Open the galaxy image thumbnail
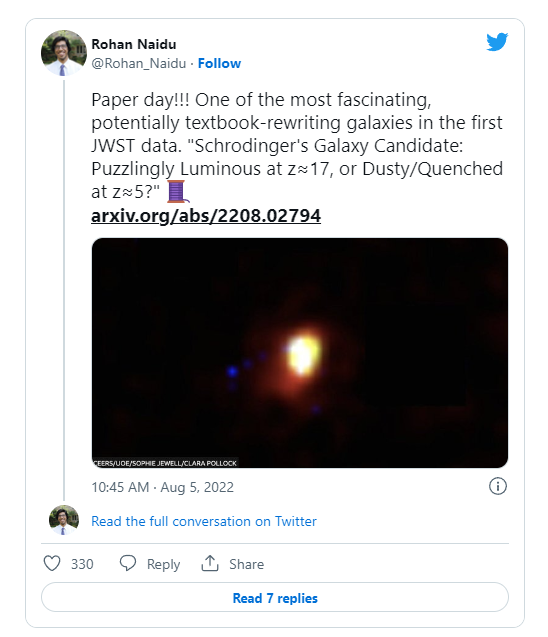The height and width of the screenshot is (637, 548). [300, 353]
